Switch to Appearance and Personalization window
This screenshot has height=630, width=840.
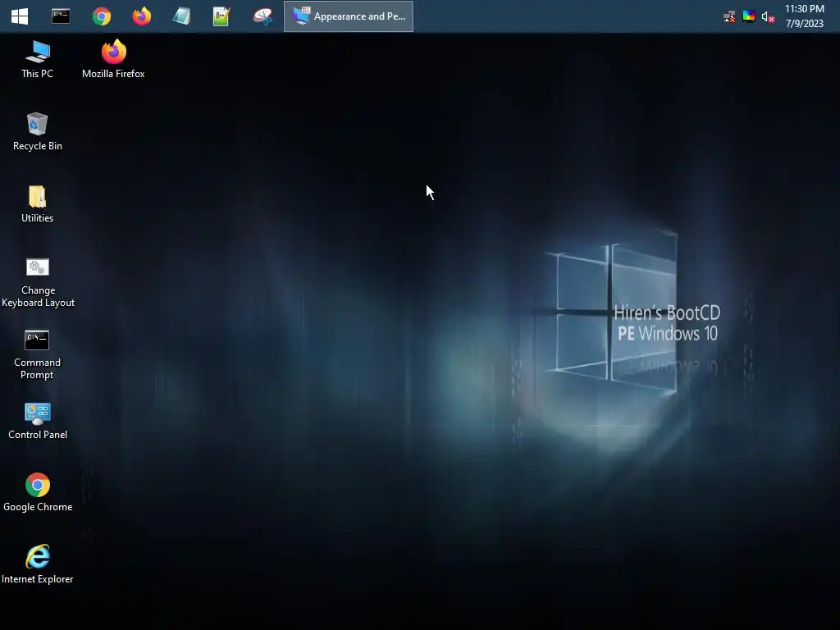(x=348, y=16)
